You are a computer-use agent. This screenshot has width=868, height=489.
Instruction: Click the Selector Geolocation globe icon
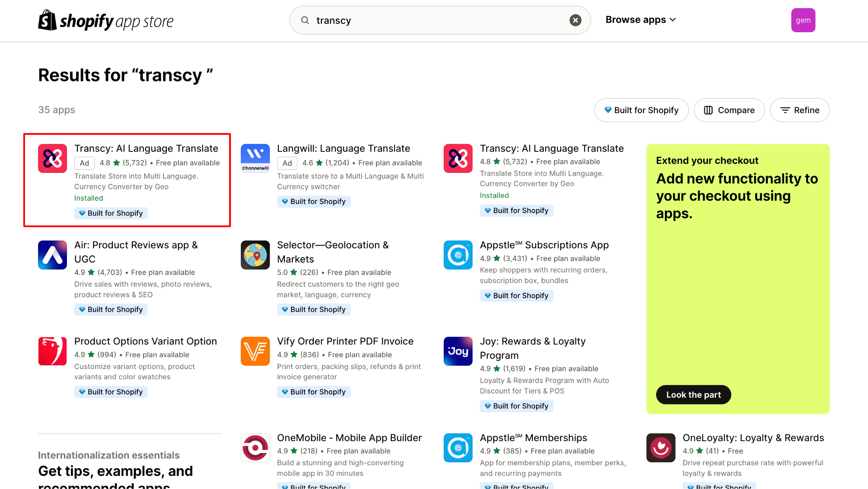pyautogui.click(x=255, y=255)
